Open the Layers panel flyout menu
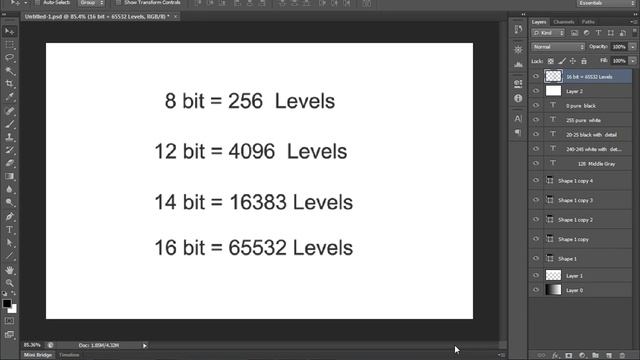Screen dimensions: 640x360 (x=633, y=22)
